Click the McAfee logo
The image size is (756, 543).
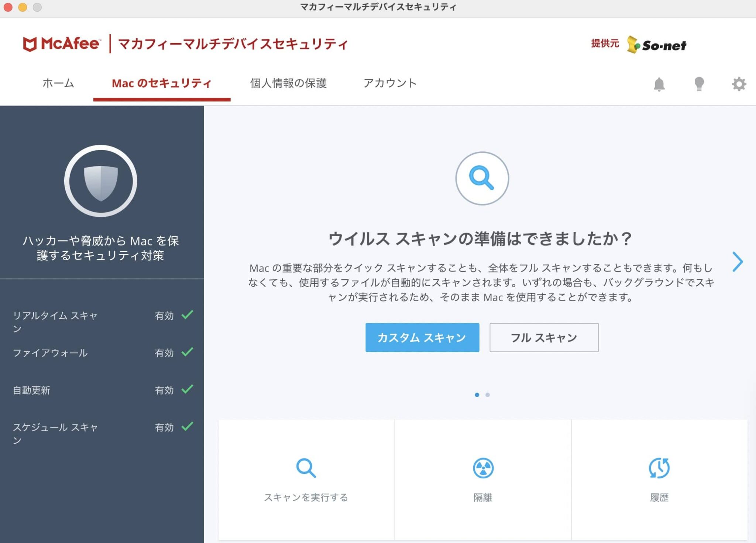point(61,44)
